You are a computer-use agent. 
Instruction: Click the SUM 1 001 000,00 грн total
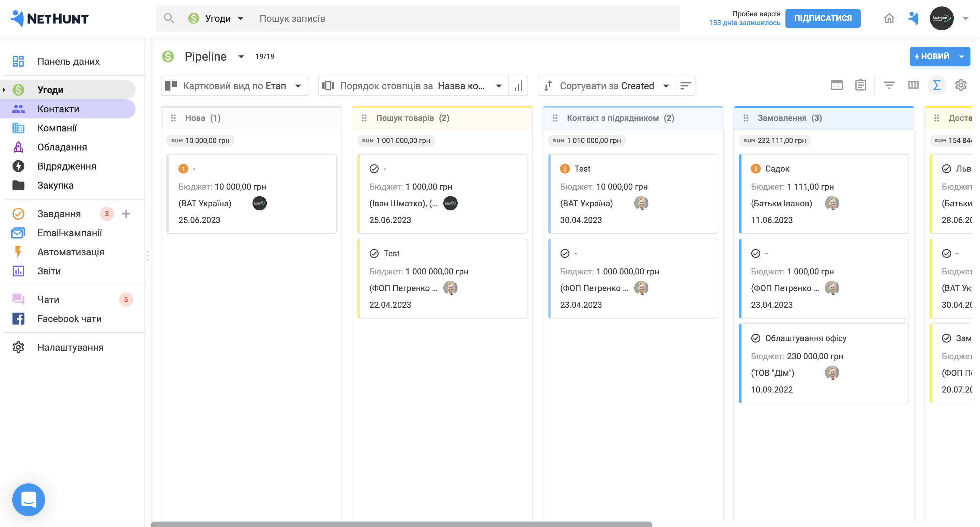(x=396, y=141)
